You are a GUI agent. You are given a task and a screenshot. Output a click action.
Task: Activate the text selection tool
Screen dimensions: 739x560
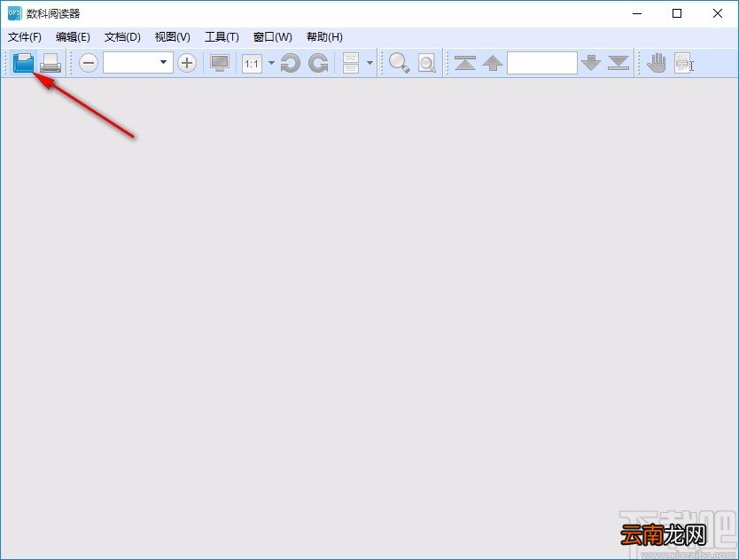pyautogui.click(x=684, y=63)
